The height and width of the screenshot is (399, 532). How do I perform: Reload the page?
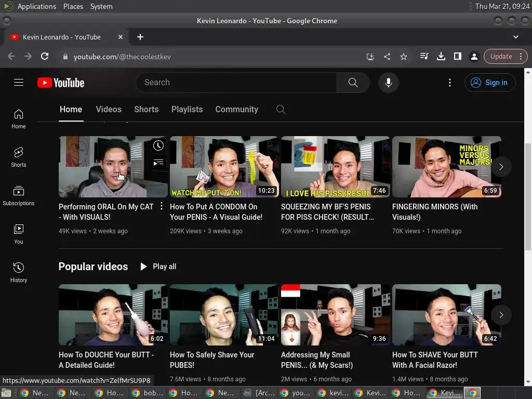tap(45, 56)
